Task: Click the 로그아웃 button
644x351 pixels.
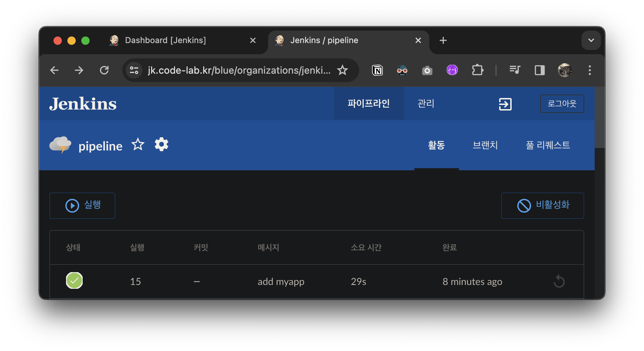Action: pyautogui.click(x=562, y=104)
